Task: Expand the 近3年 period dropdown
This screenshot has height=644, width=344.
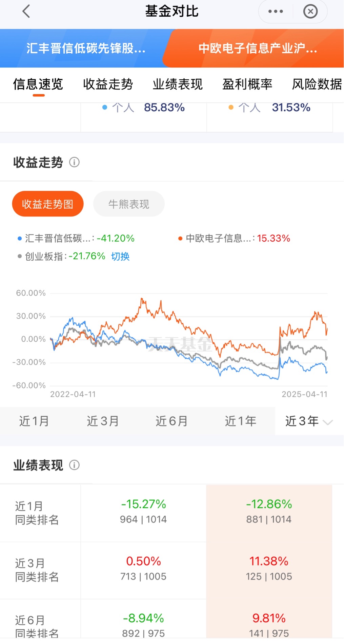Action: tap(309, 421)
